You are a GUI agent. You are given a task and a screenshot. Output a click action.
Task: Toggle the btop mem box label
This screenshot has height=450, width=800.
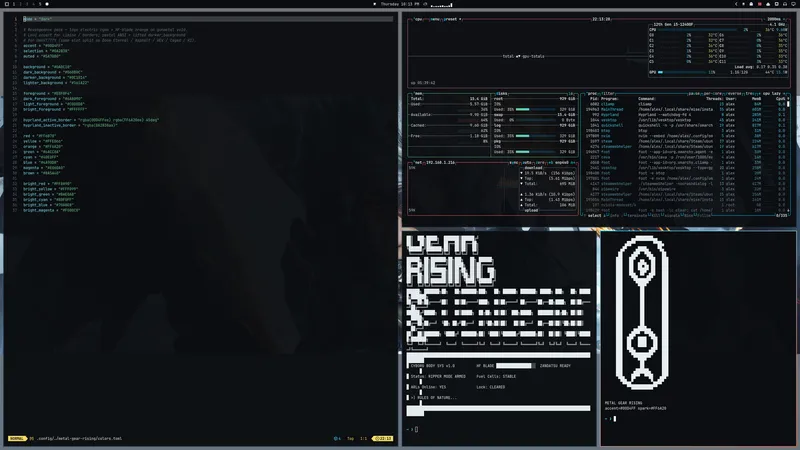(x=419, y=94)
